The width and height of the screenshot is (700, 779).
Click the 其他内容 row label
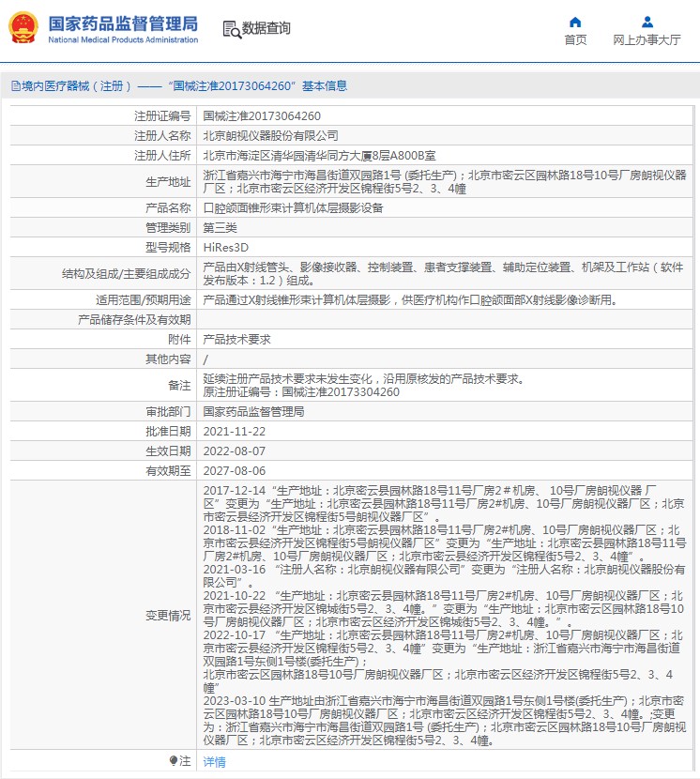click(x=168, y=359)
